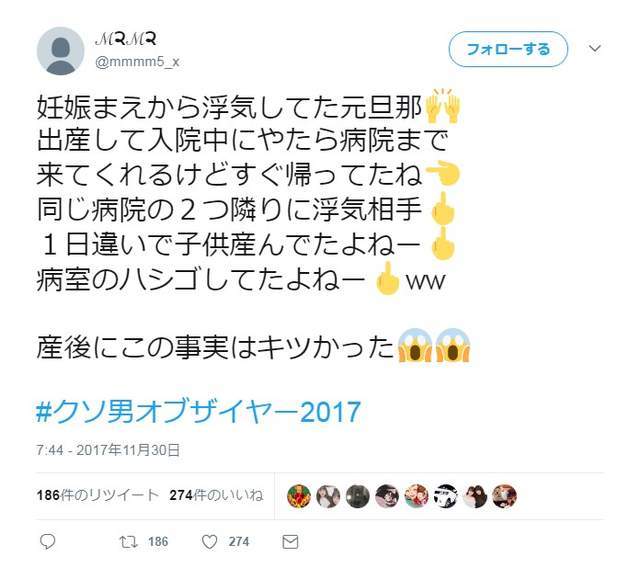Click the @mmmm5_x username handle
This screenshot has height=568, width=640.
(x=137, y=62)
